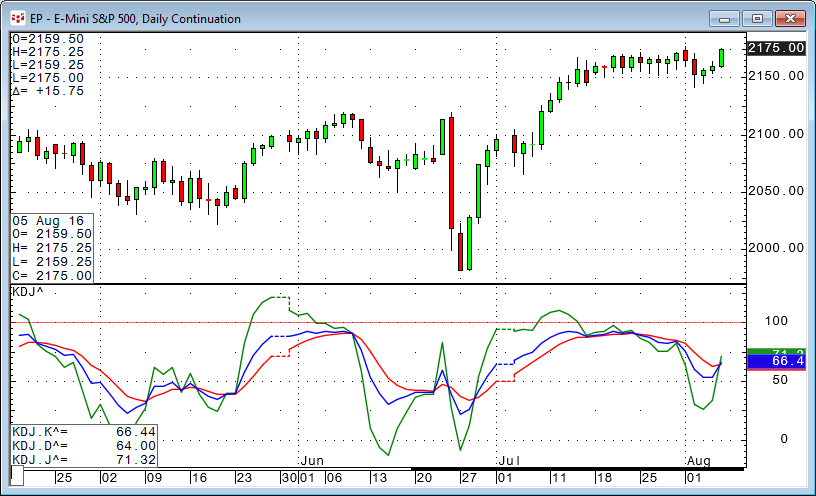The image size is (816, 496).
Task: Click the 02 date tick after 25
Action: click(x=109, y=478)
